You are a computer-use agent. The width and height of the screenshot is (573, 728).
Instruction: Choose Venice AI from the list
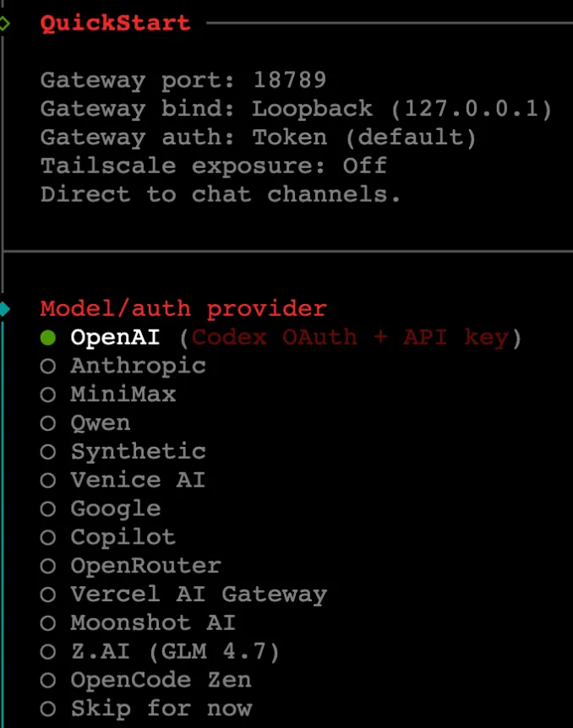pyautogui.click(x=48, y=481)
